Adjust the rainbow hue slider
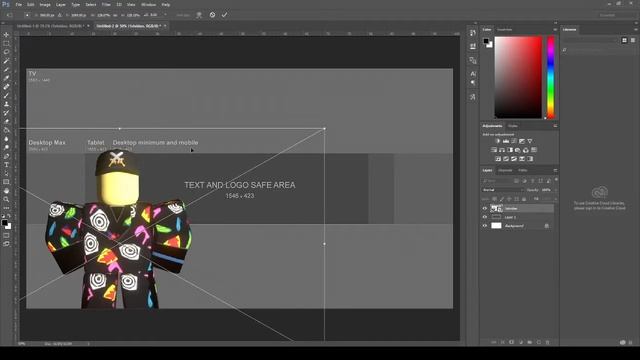Screen dimensions: 640x360 551,78
